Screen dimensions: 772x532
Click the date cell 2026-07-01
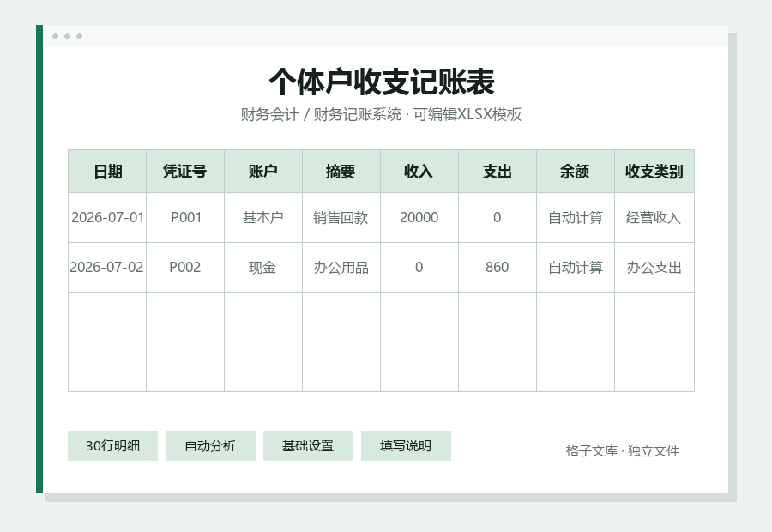[107, 218]
